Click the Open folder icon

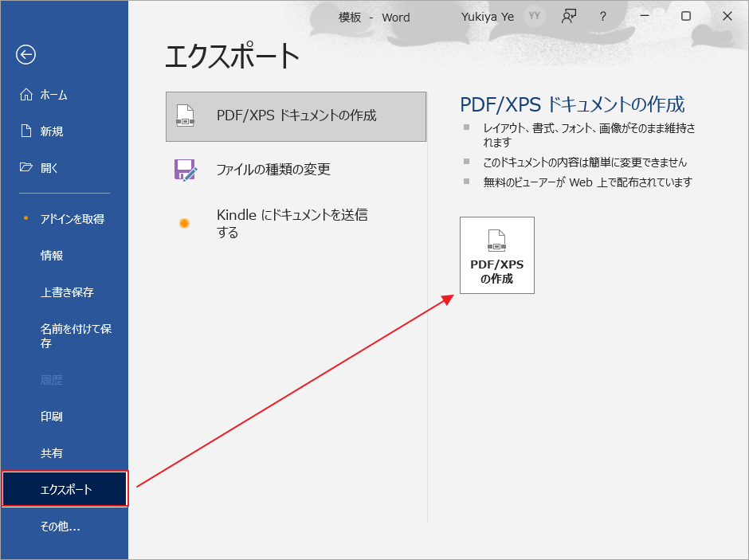coord(26,167)
